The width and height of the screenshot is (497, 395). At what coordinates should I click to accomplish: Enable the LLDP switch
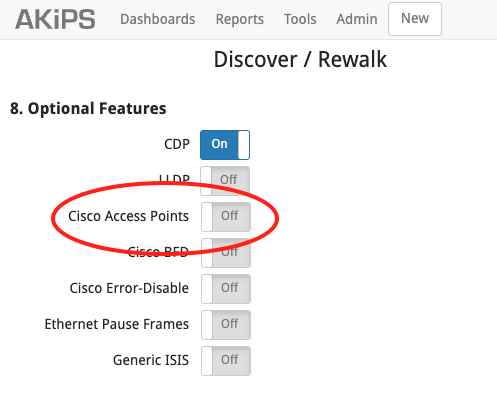[x=225, y=181]
